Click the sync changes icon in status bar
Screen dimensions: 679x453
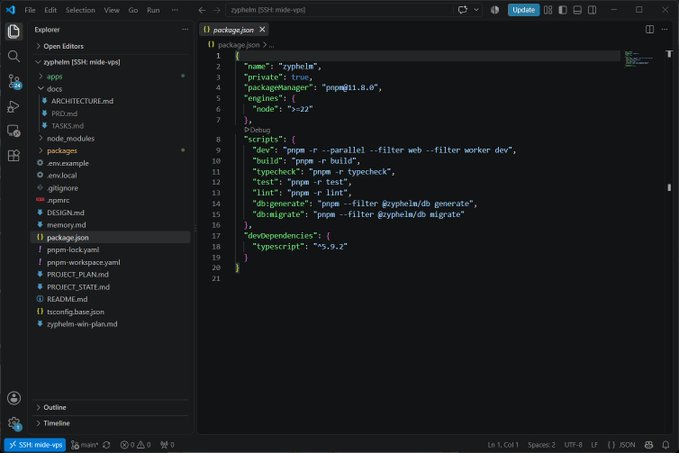107,445
